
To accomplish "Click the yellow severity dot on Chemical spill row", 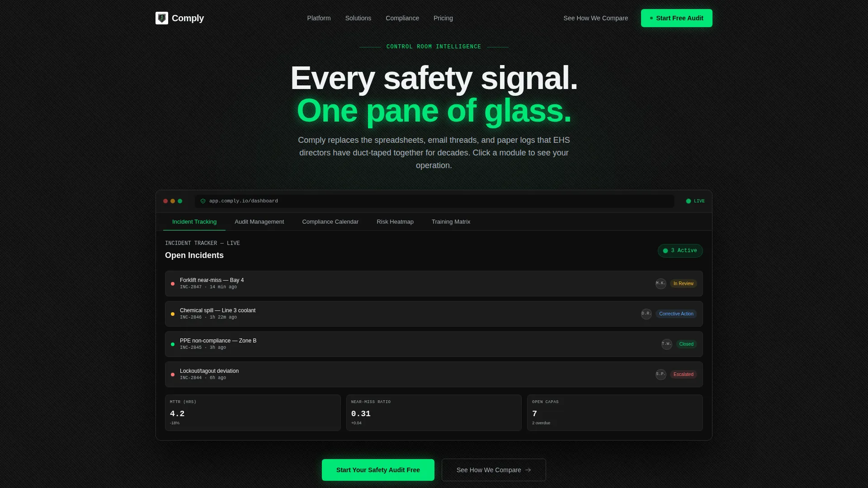I will click(173, 314).
